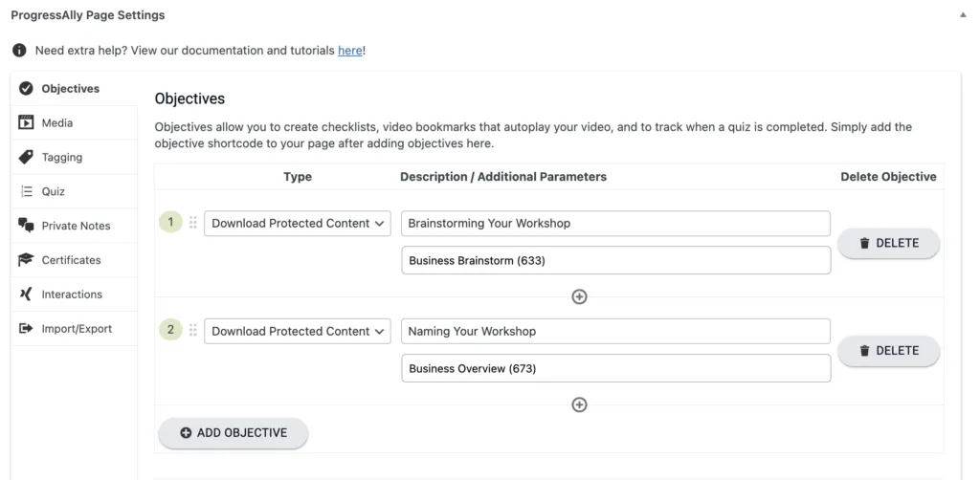
Task: Switch to the Private Notes tab
Action: [76, 226]
